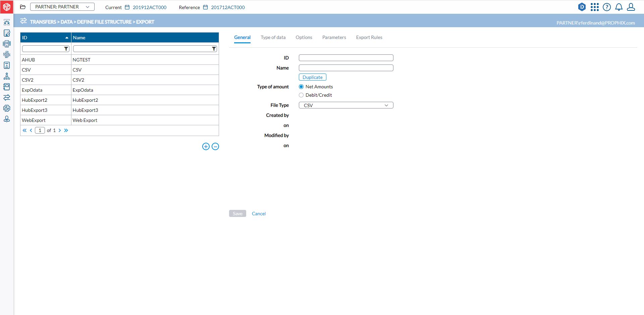Open the gear-cycle process sidebar icon
This screenshot has width=644, height=315.
[x=7, y=54]
